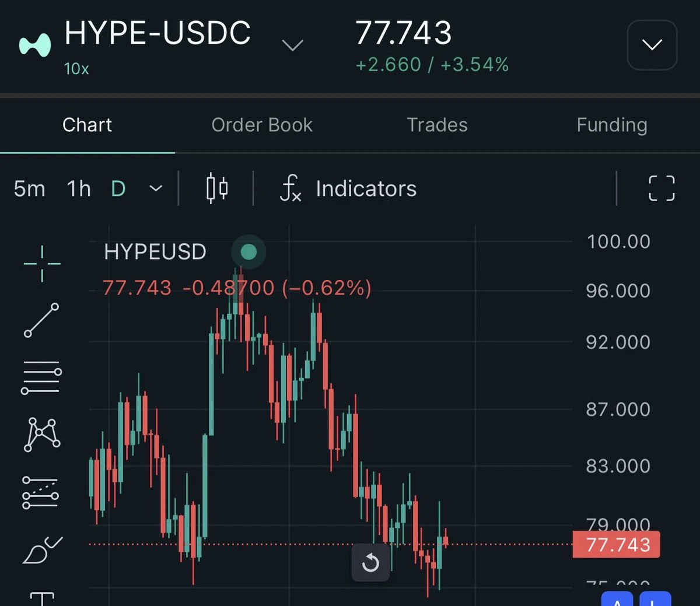Viewport: 700px width, 606px height.
Task: Pick the brush drawing tool
Action: pos(42,549)
